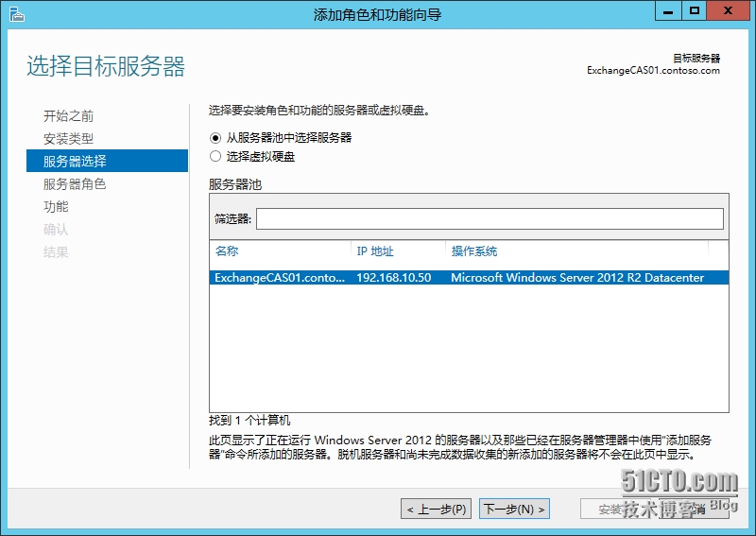Select 从服务器池中选择服务器 radio option

pyautogui.click(x=215, y=137)
